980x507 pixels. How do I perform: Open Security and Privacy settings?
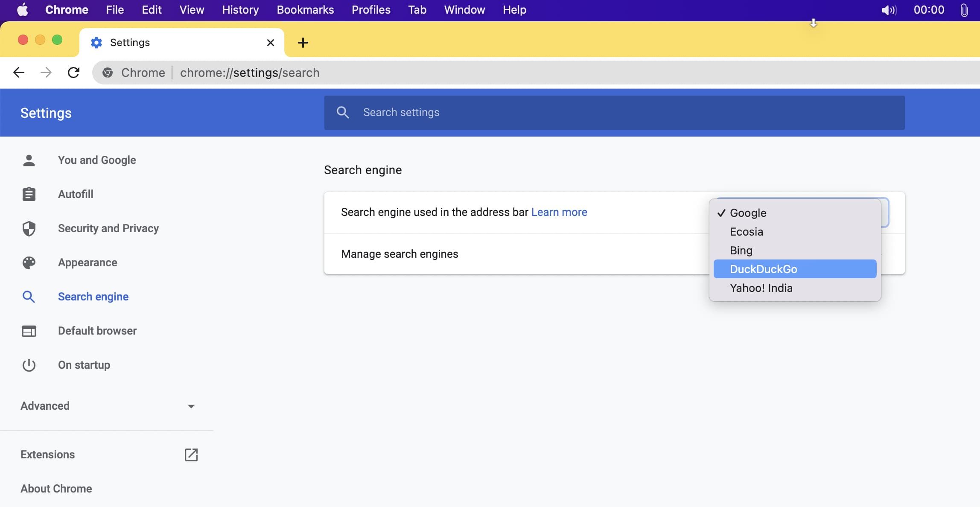tap(108, 228)
